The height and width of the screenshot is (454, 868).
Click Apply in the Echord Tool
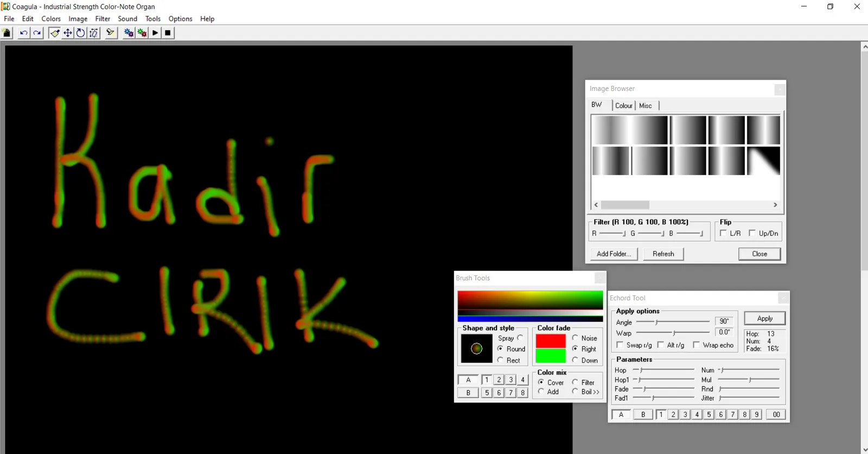[x=765, y=319]
